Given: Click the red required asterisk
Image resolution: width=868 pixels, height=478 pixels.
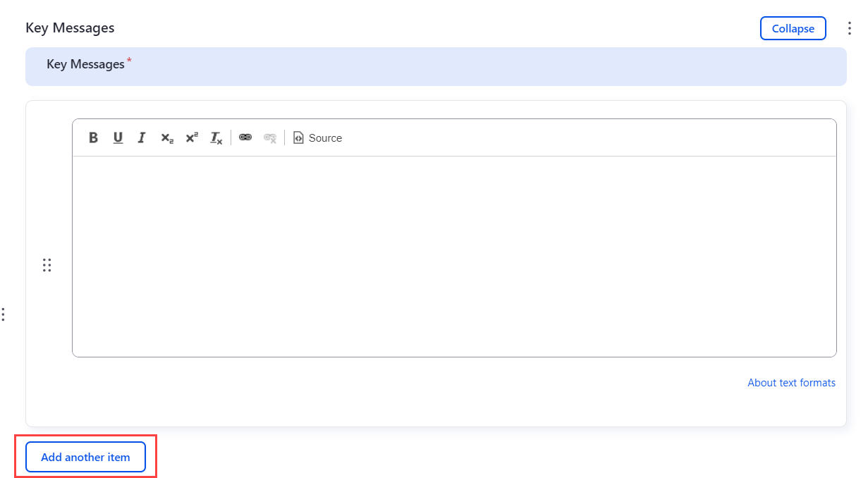Looking at the screenshot, I should tap(130, 61).
